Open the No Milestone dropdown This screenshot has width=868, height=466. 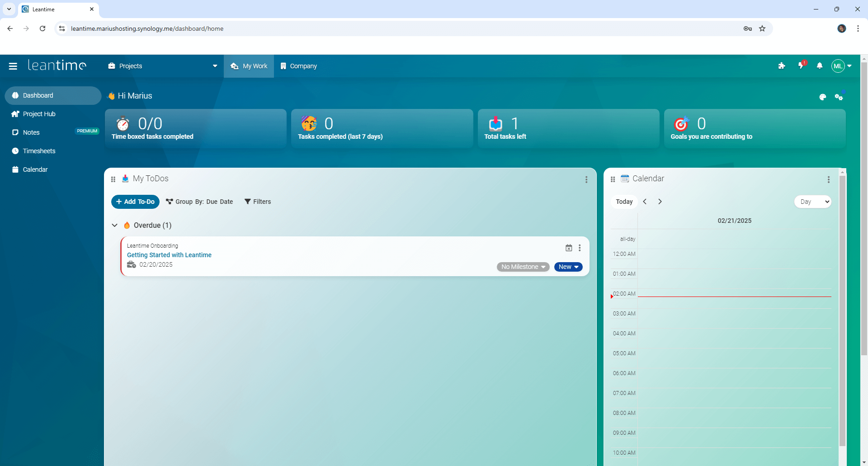(x=523, y=267)
